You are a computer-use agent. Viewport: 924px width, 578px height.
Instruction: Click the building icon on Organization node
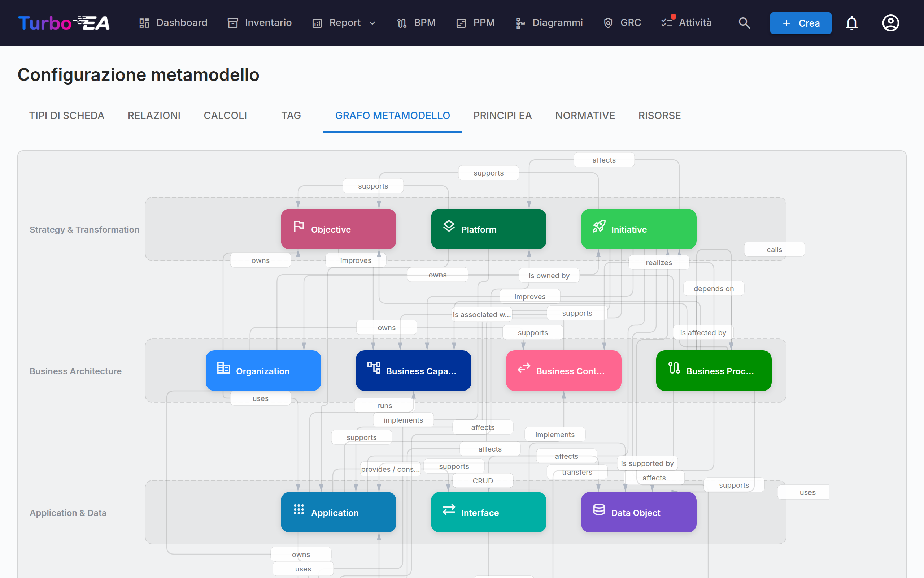coord(224,368)
